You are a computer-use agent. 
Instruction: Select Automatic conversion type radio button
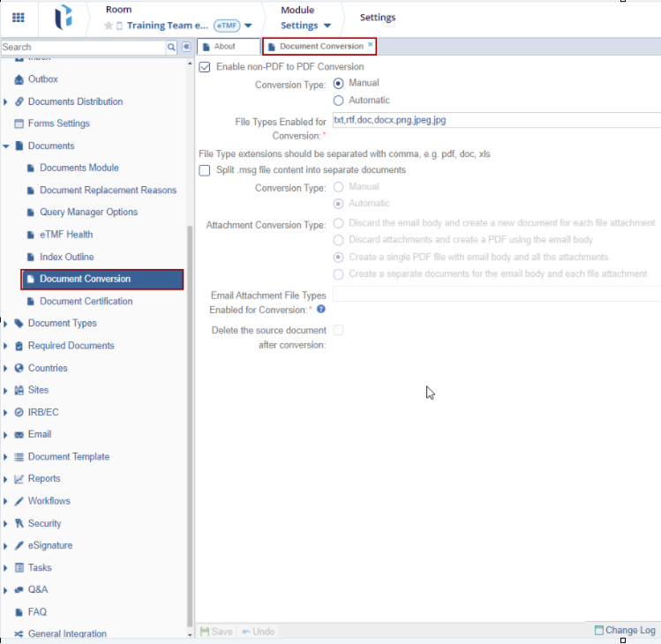pyautogui.click(x=339, y=101)
